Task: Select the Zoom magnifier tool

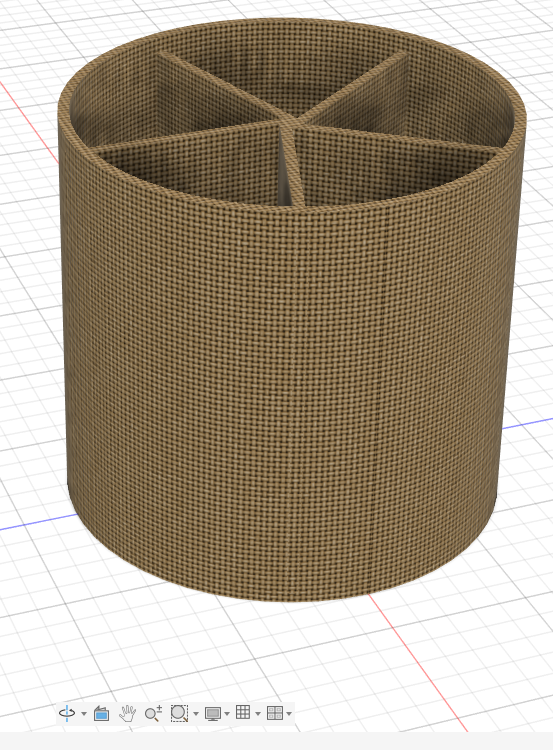Action: click(x=153, y=713)
